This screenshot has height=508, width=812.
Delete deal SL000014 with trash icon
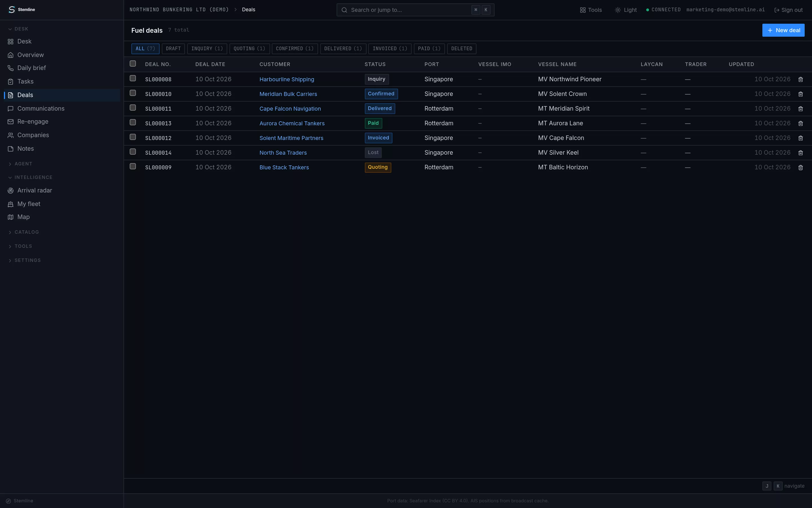point(800,153)
